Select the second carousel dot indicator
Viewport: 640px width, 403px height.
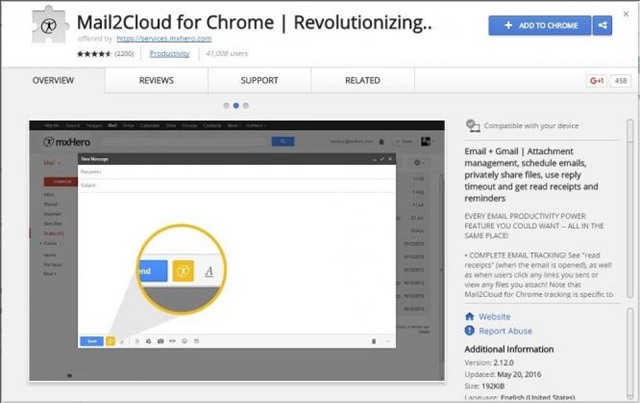click(x=235, y=104)
